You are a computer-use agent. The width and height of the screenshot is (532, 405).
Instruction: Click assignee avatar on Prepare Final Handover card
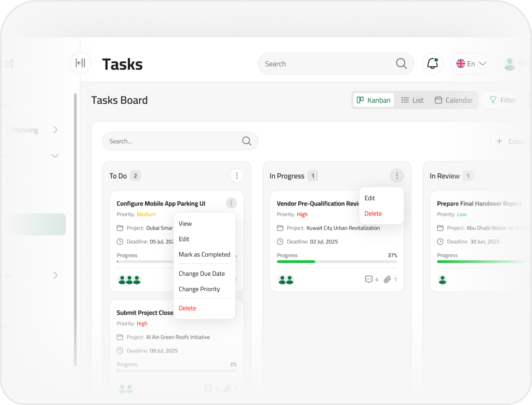click(443, 279)
